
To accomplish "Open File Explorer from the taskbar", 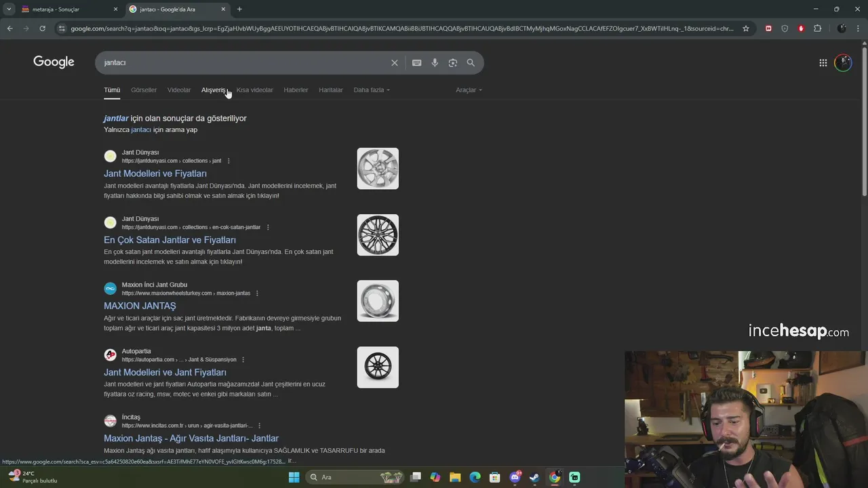I will [x=455, y=477].
